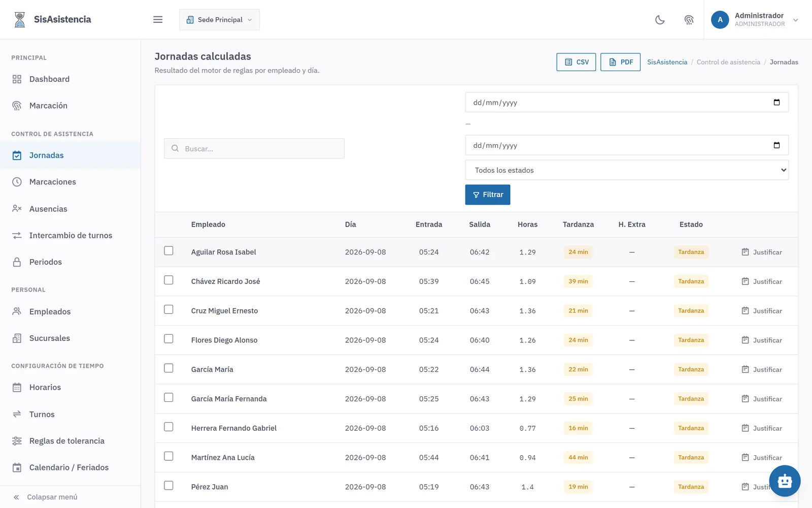Open Dashboard from the sidebar

tap(70, 79)
